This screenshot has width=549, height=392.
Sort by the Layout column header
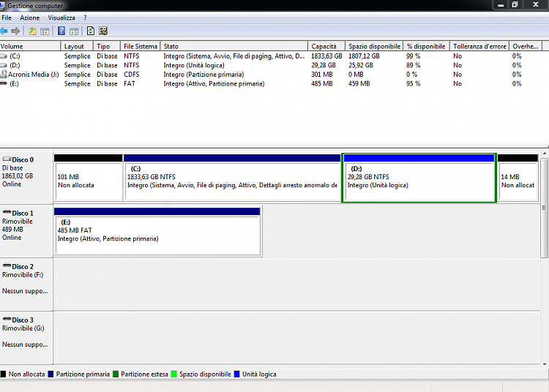(x=77, y=46)
